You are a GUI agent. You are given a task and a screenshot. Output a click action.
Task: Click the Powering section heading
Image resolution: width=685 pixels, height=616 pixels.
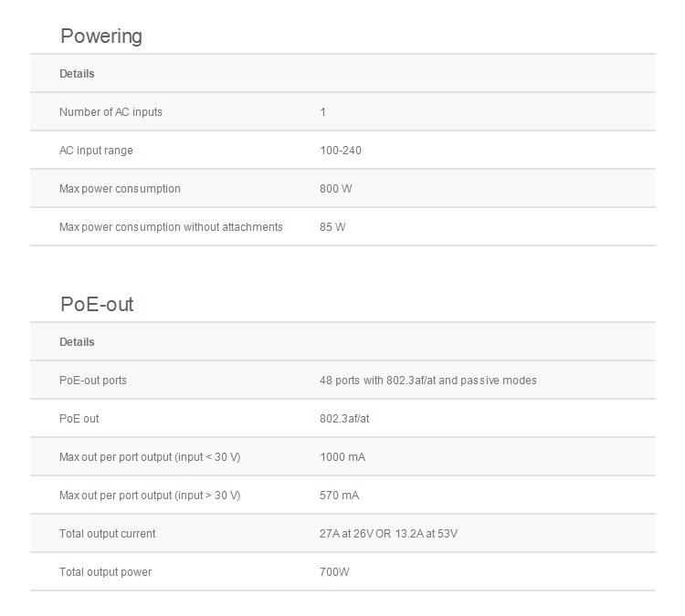[x=101, y=37]
